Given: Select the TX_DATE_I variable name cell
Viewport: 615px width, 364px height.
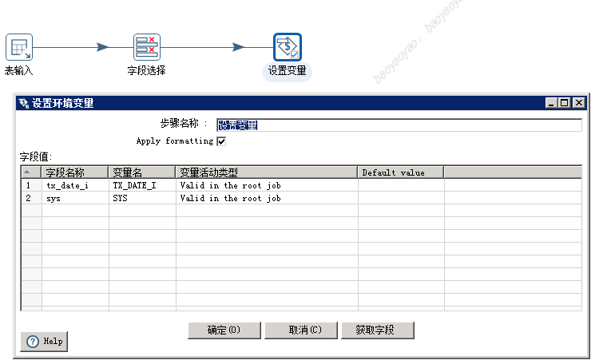Looking at the screenshot, I should coord(142,185).
